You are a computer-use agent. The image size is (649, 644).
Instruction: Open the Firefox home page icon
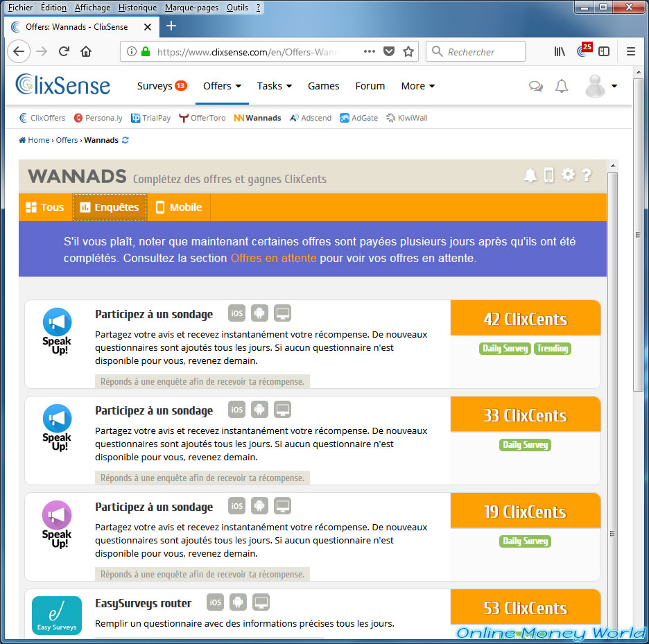(x=86, y=51)
